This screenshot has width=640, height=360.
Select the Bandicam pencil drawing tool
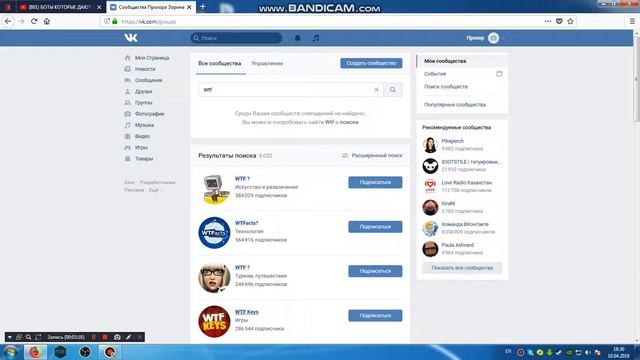(129, 337)
